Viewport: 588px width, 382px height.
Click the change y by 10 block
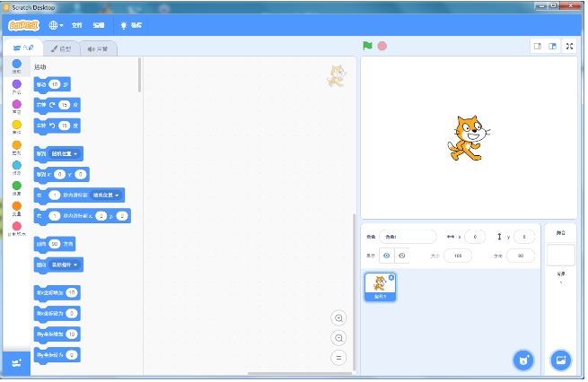pyautogui.click(x=57, y=334)
